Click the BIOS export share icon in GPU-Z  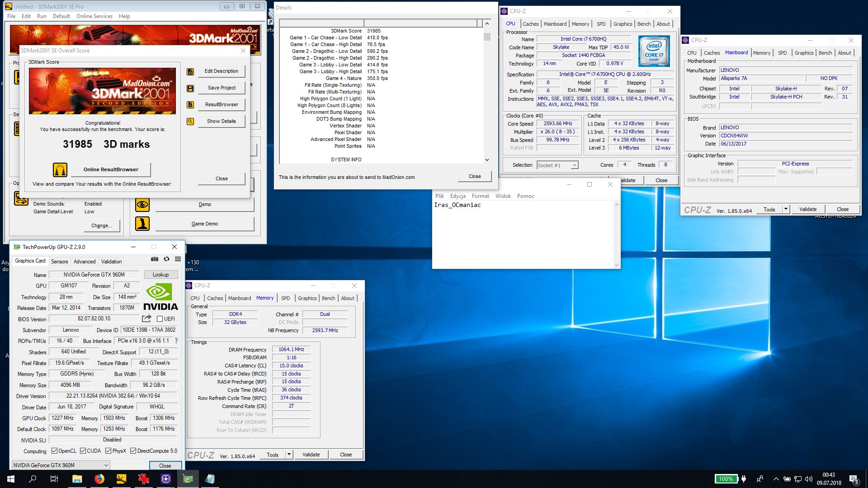[146, 319]
